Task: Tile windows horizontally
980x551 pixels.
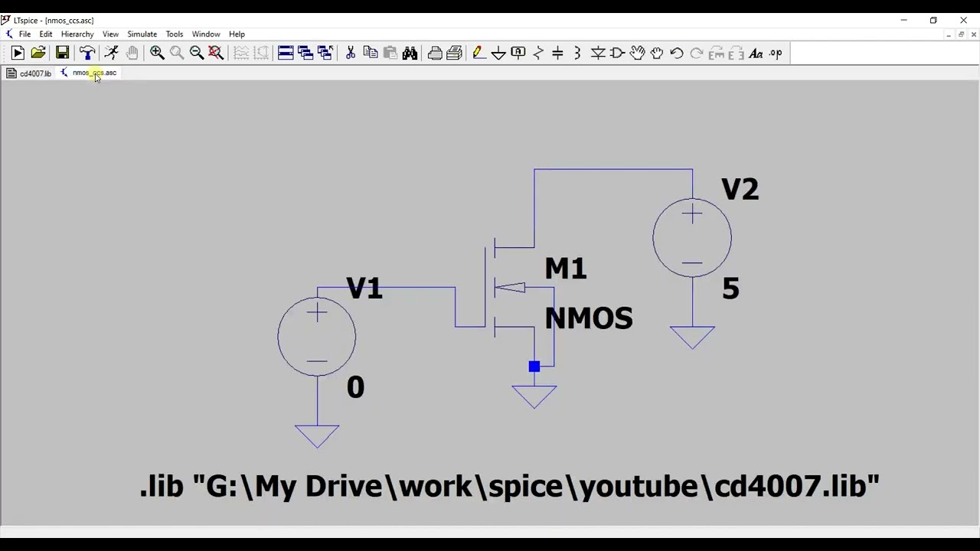Action: point(286,53)
